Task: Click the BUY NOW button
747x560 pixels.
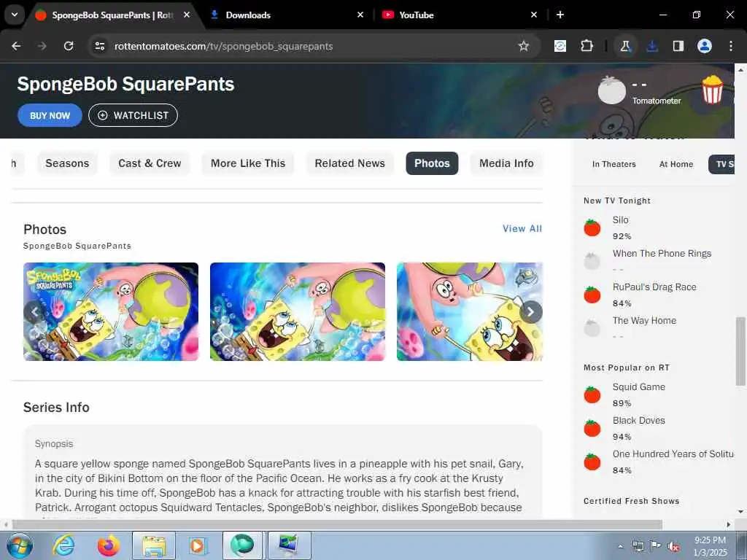Action: point(50,115)
